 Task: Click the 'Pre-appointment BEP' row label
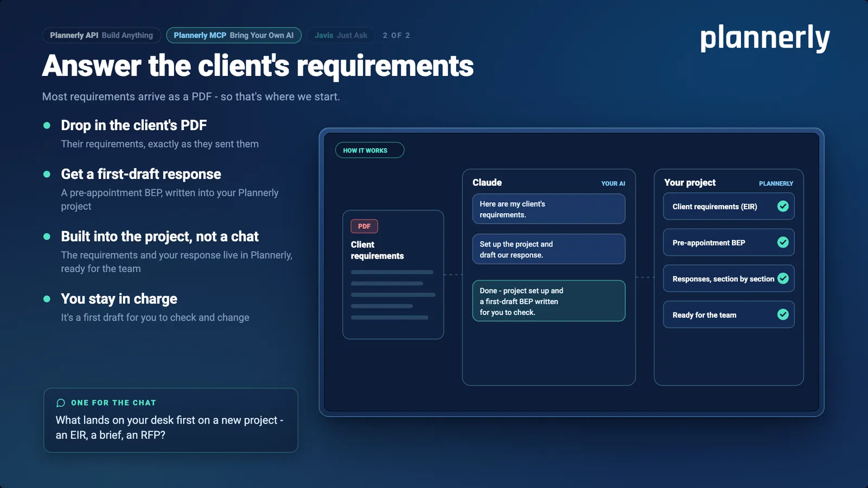[x=709, y=243]
